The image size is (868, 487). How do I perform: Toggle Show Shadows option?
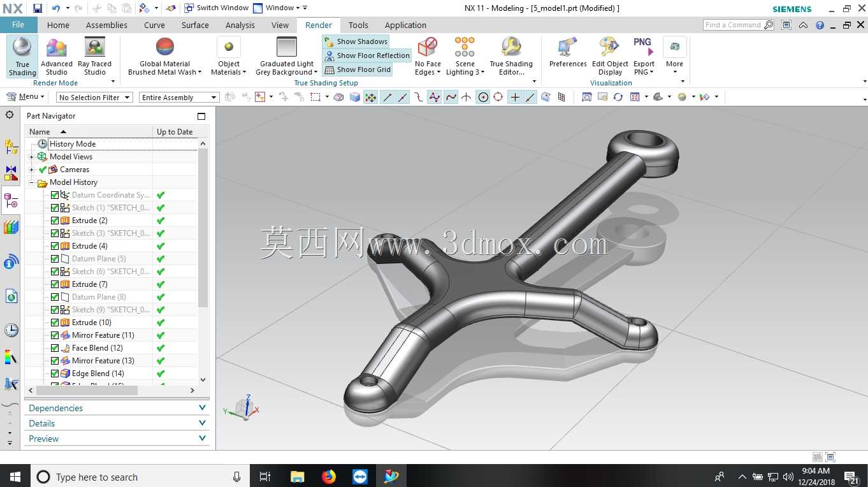point(356,41)
